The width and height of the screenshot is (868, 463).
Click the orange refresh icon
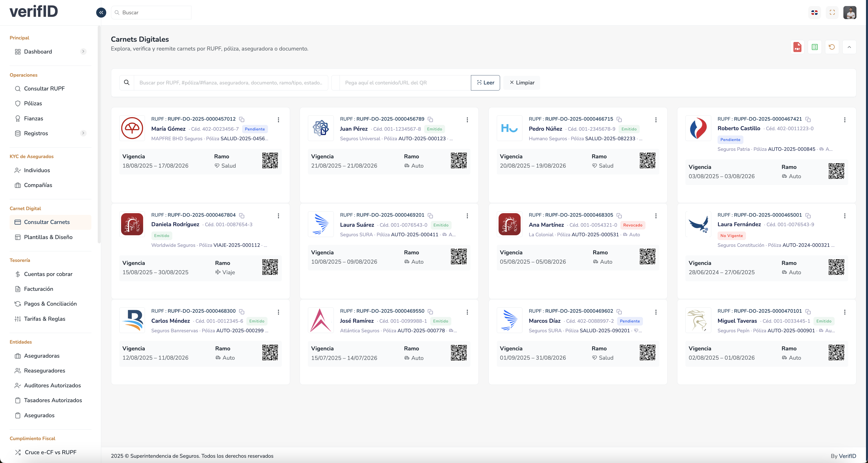point(832,47)
